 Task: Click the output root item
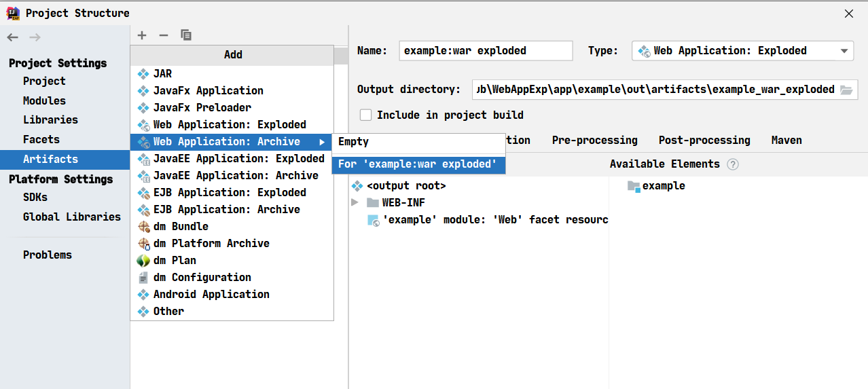click(x=405, y=186)
